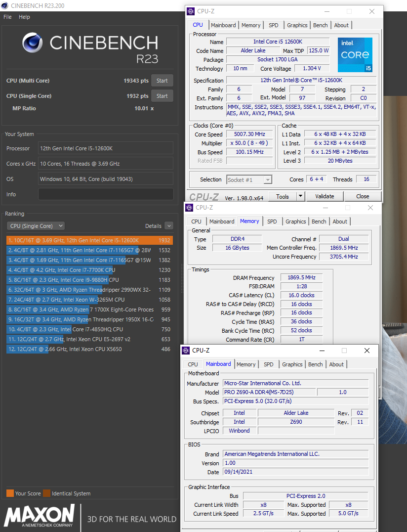Select ranking entry 7 Xeon W-3265M
This screenshot has width=407, height=532.
pos(89,300)
